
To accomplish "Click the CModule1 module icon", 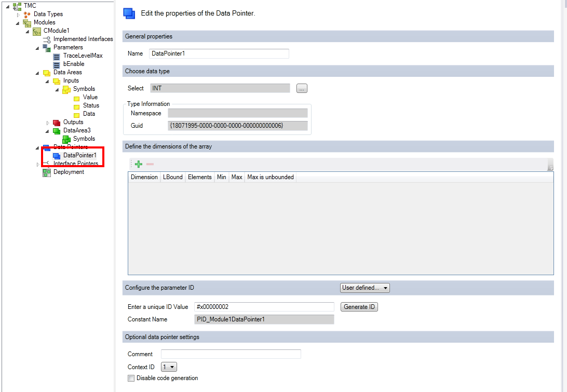I will (x=37, y=32).
